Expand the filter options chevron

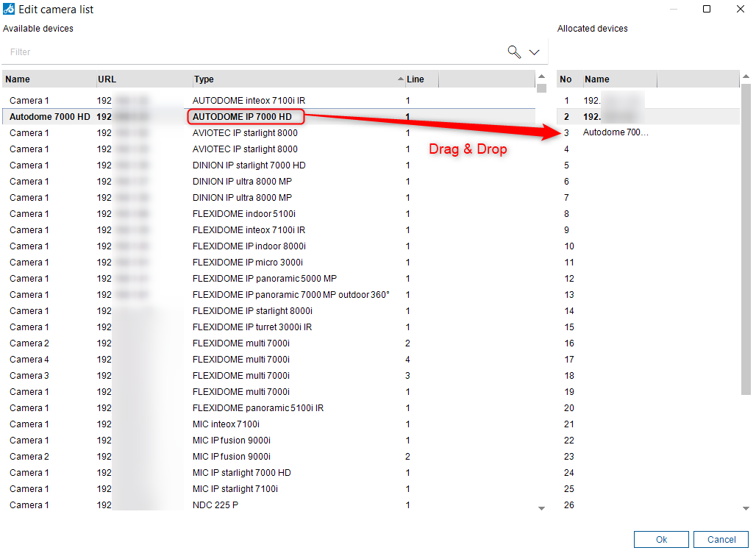534,52
